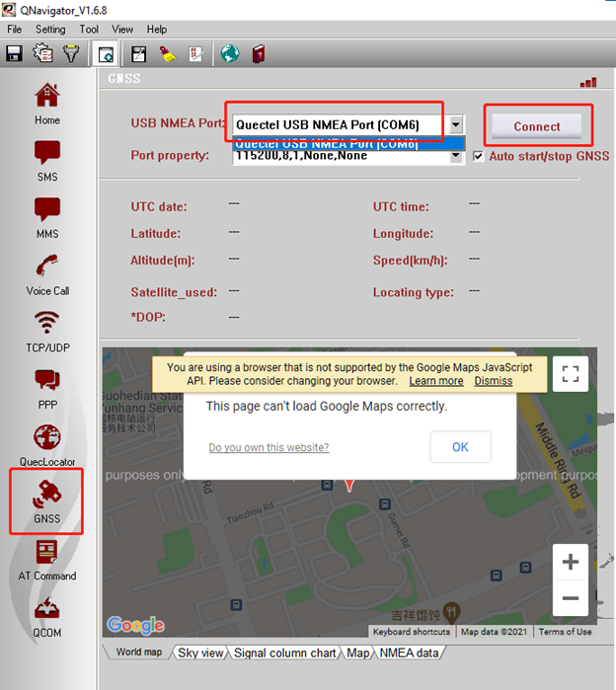616x690 pixels.
Task: Click the USB NMEA Port field text
Action: click(x=328, y=125)
